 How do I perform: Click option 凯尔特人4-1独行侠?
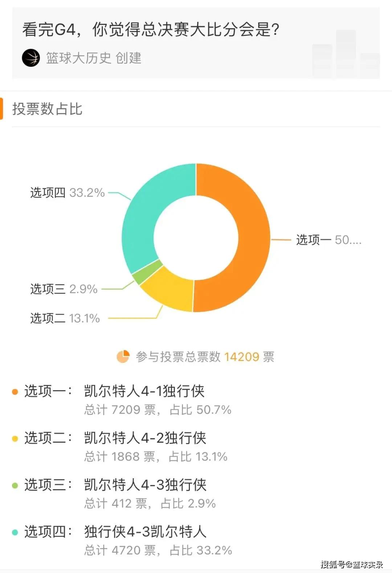coord(144,391)
